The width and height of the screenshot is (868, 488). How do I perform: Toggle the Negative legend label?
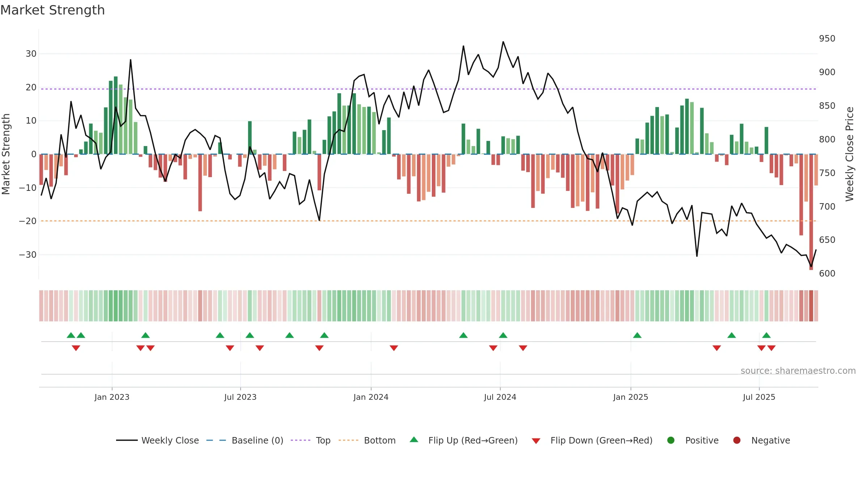click(x=771, y=440)
